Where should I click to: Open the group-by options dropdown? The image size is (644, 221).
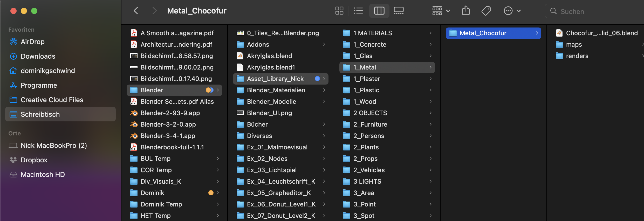click(441, 11)
